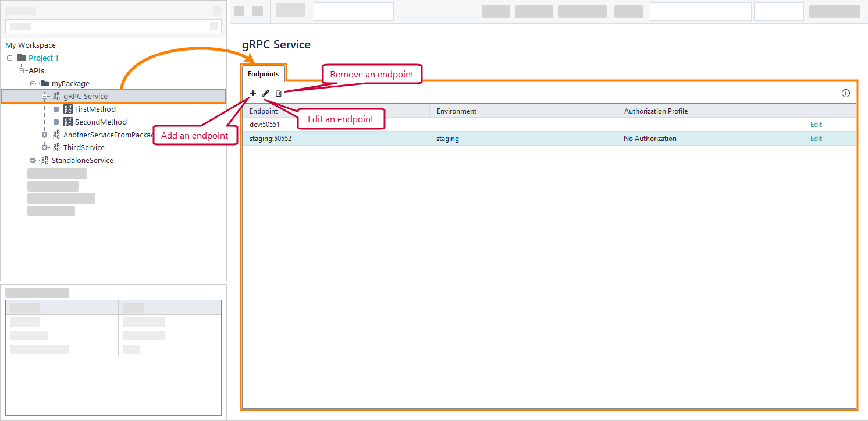Collapse the myPackage folder node
The image size is (868, 421).
pyautogui.click(x=33, y=83)
